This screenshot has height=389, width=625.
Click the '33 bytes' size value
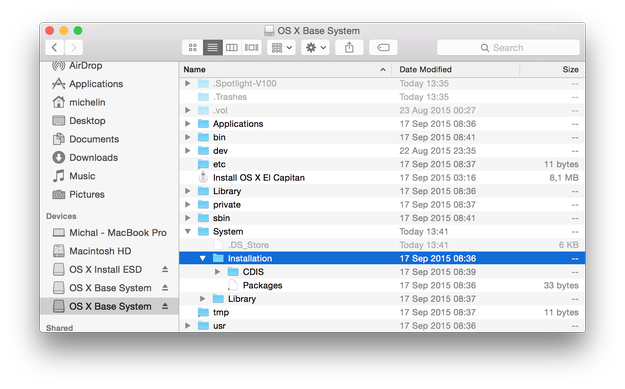[561, 285]
